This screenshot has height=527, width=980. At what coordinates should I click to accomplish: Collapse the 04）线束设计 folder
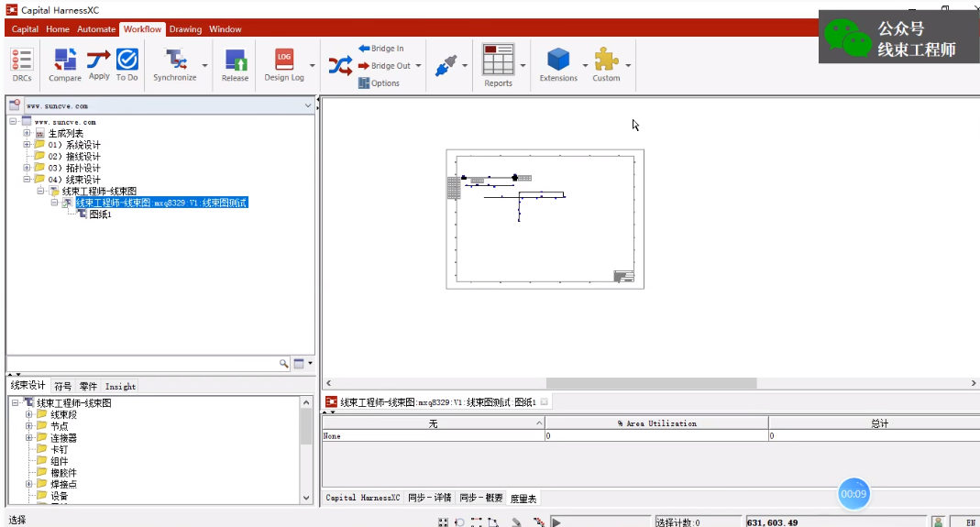27,179
